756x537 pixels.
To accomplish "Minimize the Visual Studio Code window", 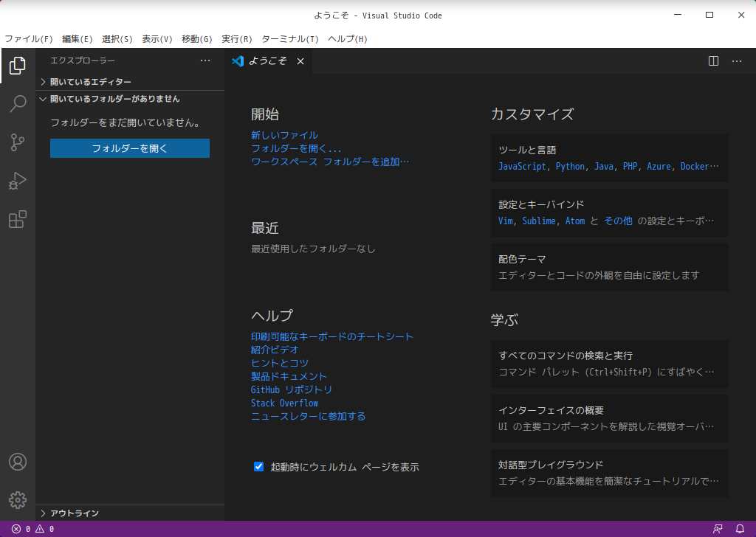I will [x=678, y=15].
